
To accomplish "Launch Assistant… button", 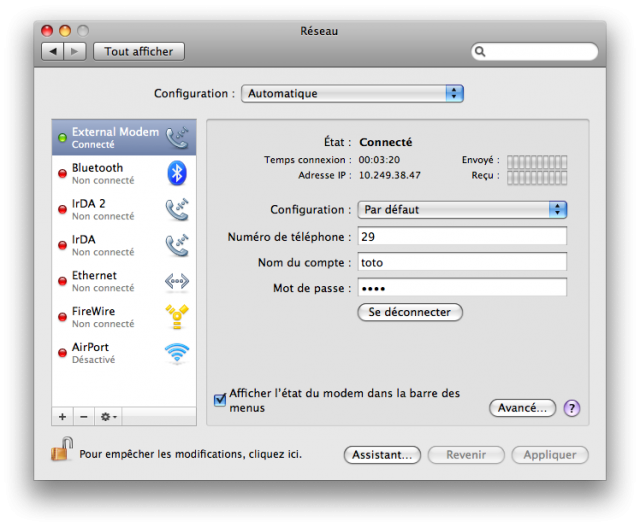I will [x=382, y=455].
